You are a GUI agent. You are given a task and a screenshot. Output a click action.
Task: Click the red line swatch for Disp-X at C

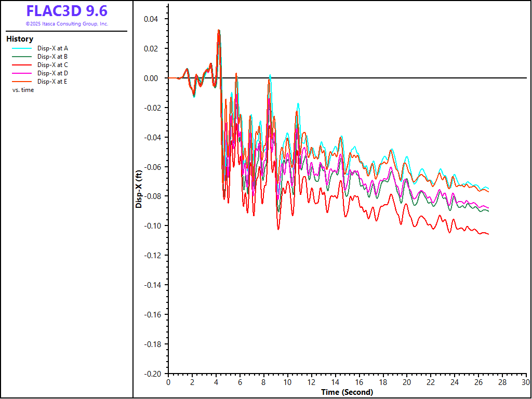click(21, 65)
